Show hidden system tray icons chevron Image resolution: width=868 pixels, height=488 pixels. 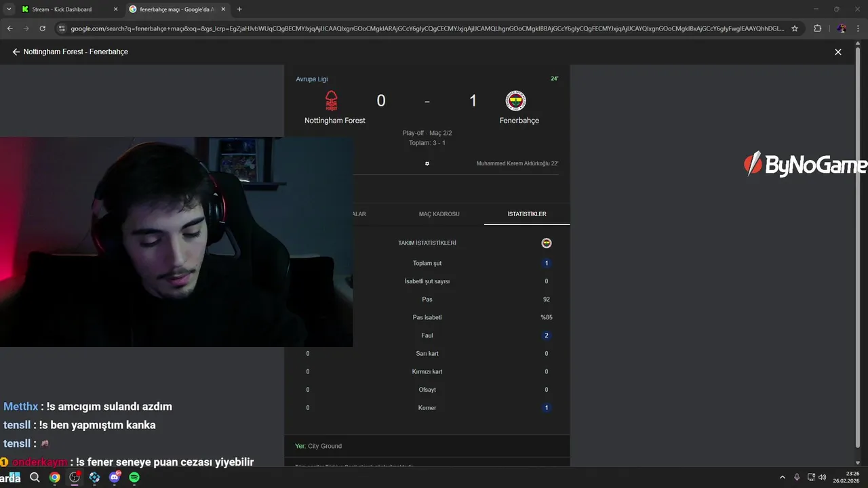tap(783, 477)
